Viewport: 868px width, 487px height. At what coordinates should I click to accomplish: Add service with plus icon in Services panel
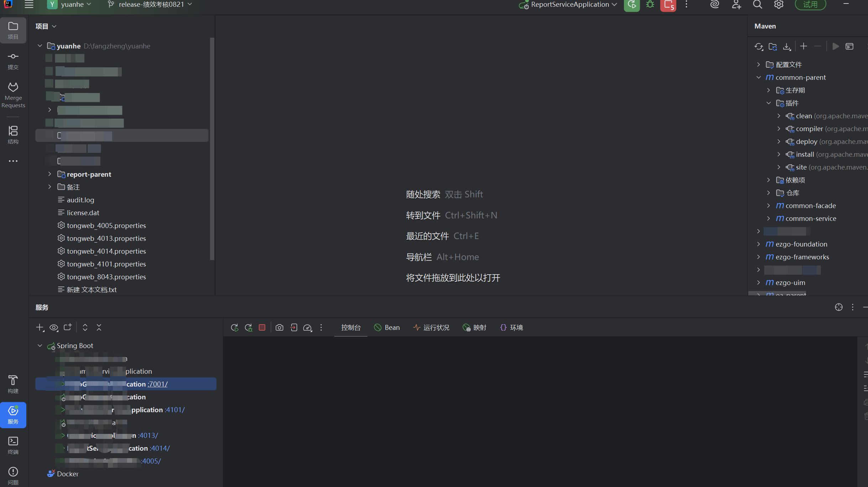point(40,328)
